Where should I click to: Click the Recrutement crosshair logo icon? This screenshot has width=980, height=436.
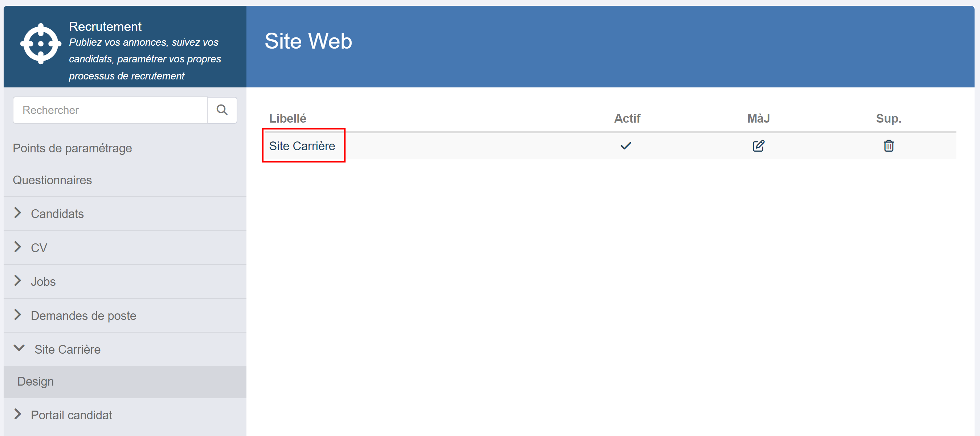point(41,44)
